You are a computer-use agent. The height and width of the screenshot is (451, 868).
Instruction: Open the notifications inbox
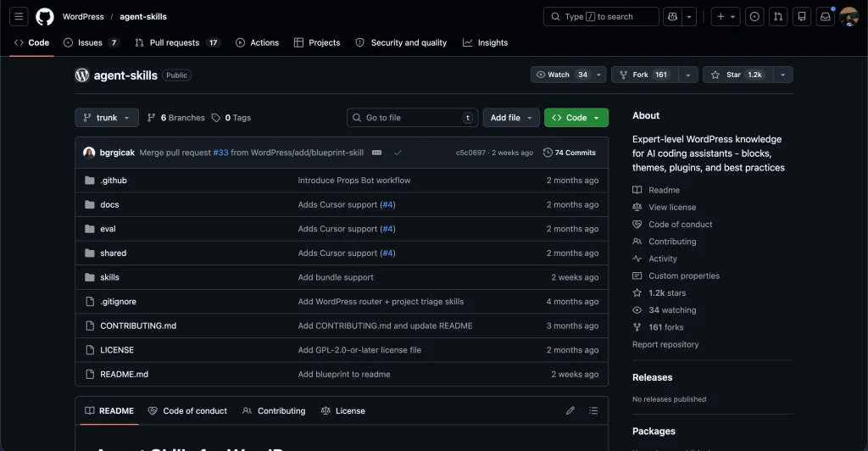(826, 17)
